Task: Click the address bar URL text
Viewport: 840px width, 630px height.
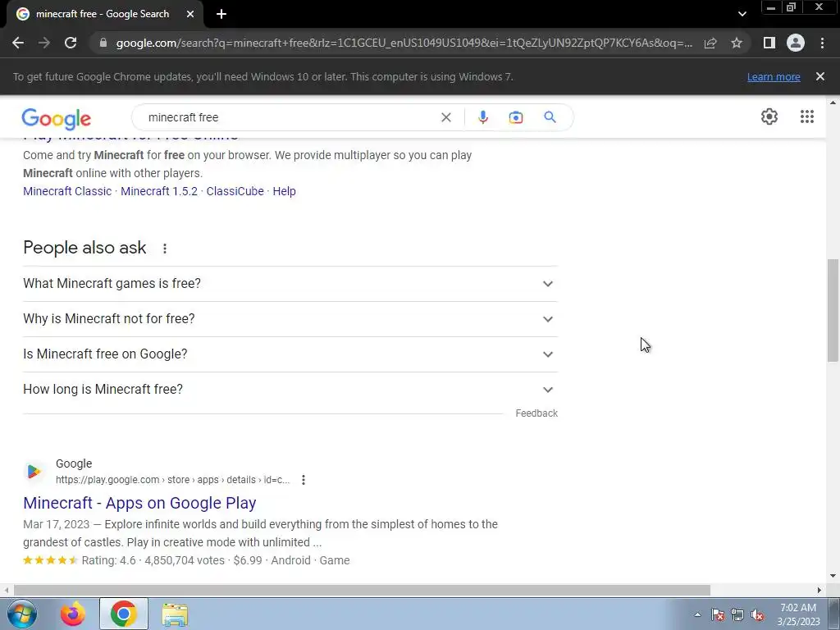Action: coord(404,43)
